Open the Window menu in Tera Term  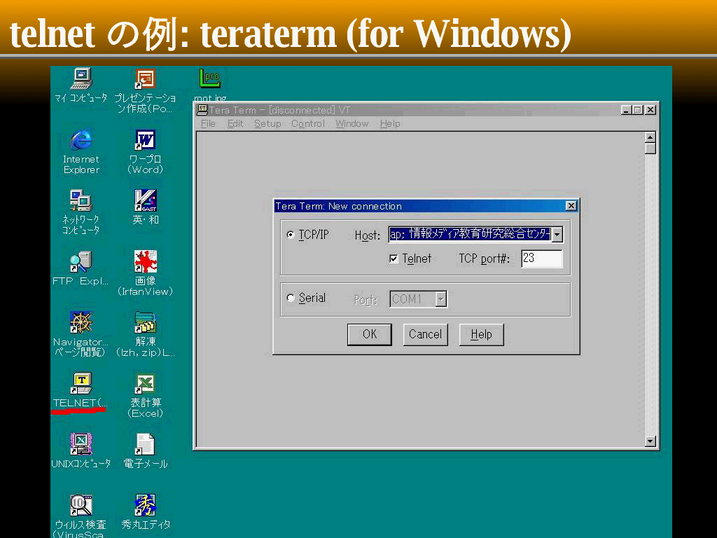[352, 124]
